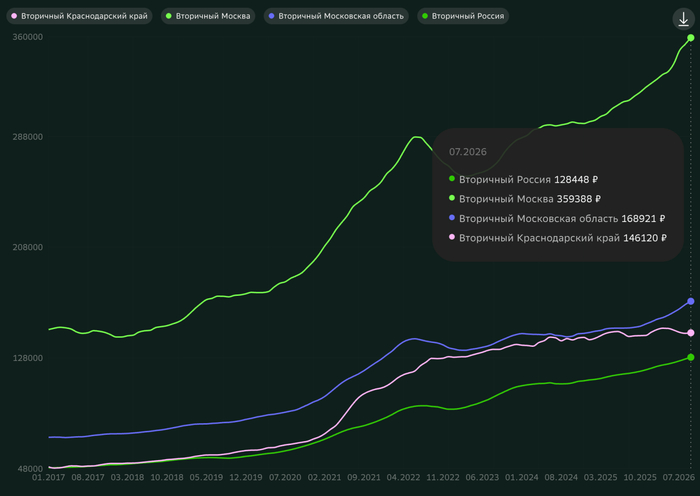Click the 11.2022 x-axis label
The width and height of the screenshot is (700, 496).
443,477
